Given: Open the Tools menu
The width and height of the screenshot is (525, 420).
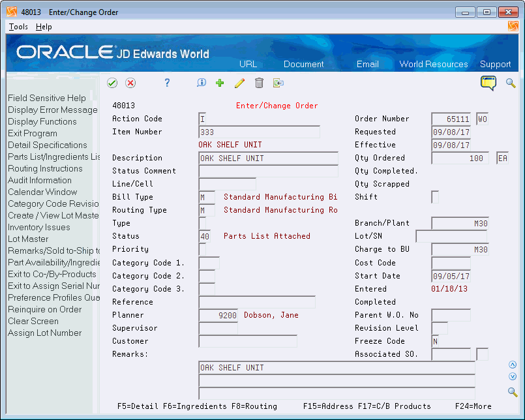Looking at the screenshot, I should (x=18, y=27).
